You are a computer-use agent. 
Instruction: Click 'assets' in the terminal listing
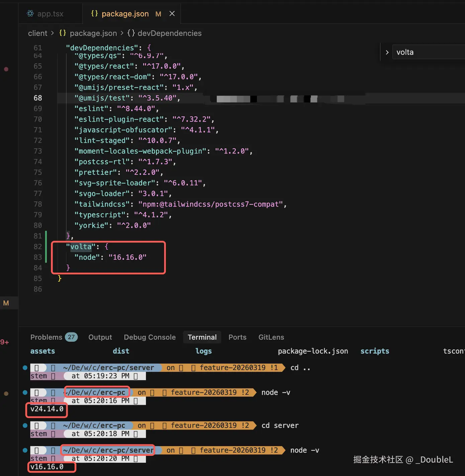pyautogui.click(x=42, y=351)
